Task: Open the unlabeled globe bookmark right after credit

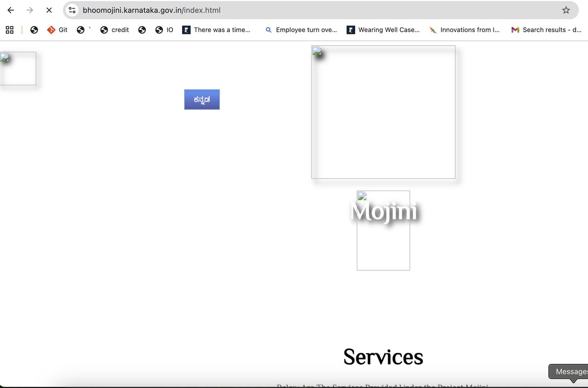Action: (x=142, y=30)
